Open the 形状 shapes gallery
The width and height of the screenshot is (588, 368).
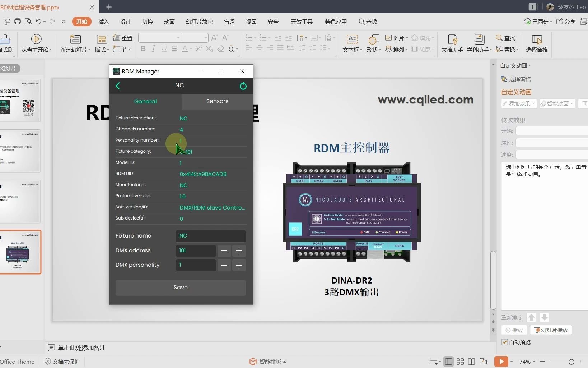pyautogui.click(x=374, y=43)
